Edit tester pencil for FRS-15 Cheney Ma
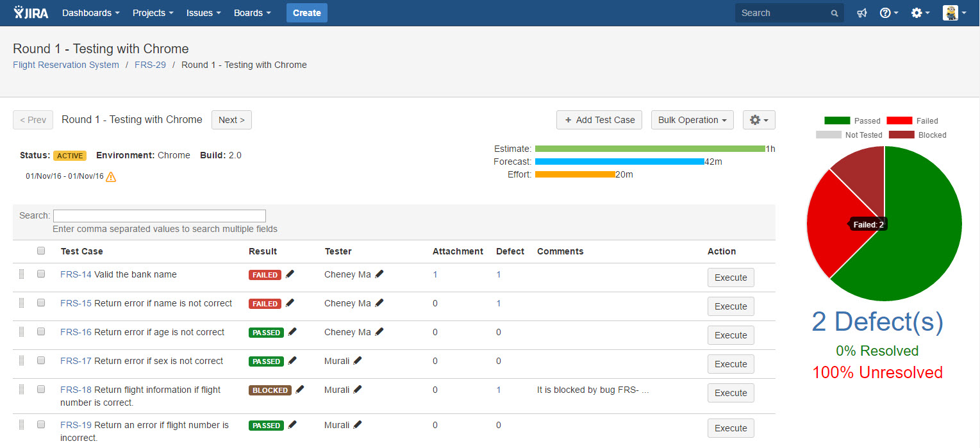The height and width of the screenshot is (448, 980). (x=379, y=303)
